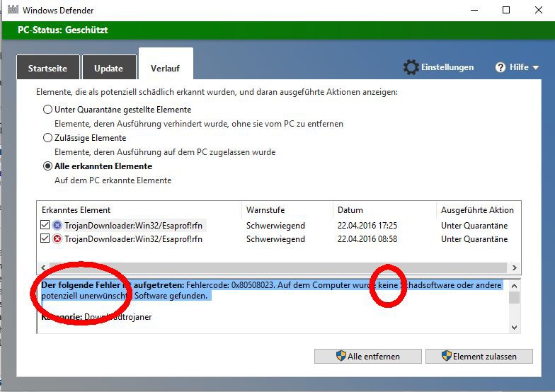Click Schwerwiegend in the 08:58 row
The width and height of the screenshot is (555, 392).
tap(275, 239)
